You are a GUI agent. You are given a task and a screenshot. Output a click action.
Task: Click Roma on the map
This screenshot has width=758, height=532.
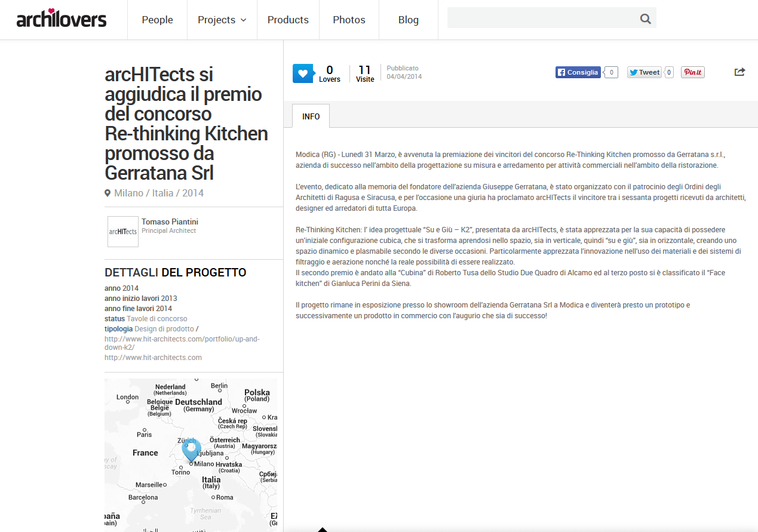tap(225, 497)
